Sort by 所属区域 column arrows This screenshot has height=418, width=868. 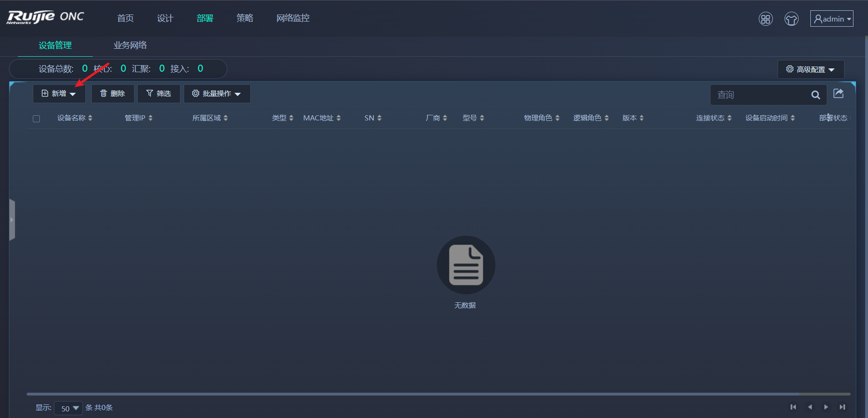[x=225, y=118]
